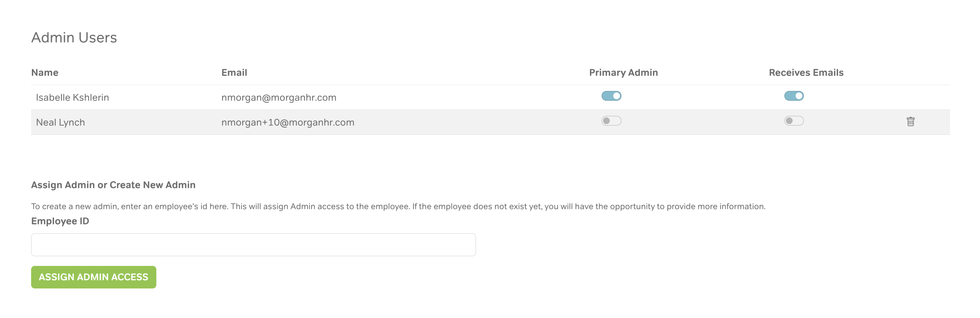Click the Name column header

tap(45, 73)
